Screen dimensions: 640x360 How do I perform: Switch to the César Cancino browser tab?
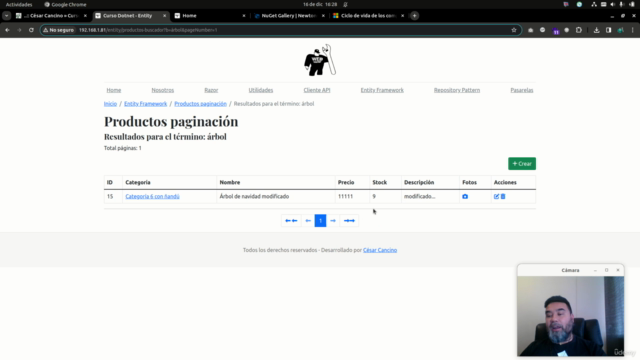point(51,16)
